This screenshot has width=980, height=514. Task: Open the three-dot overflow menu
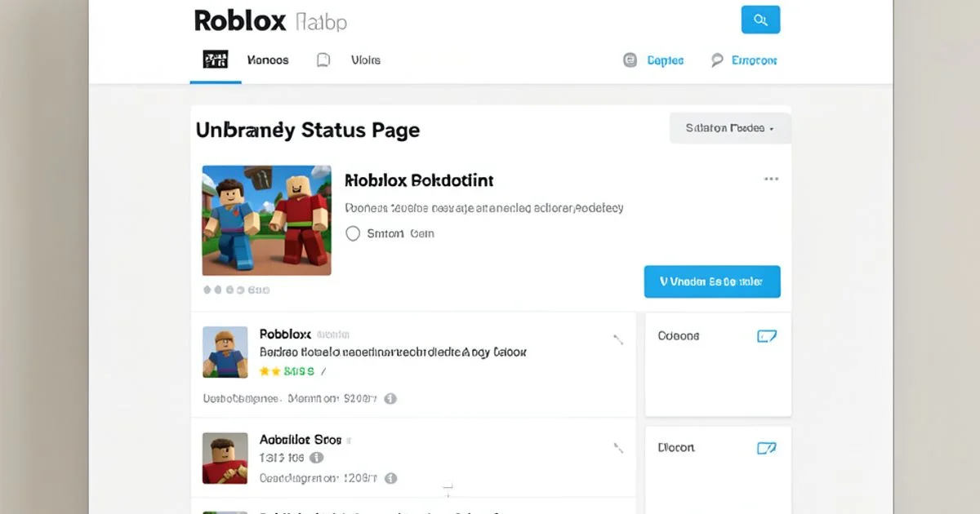tap(771, 178)
